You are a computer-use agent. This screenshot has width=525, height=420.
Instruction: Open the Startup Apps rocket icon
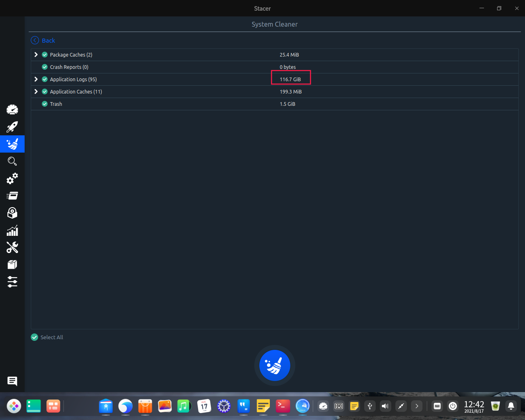(12, 127)
